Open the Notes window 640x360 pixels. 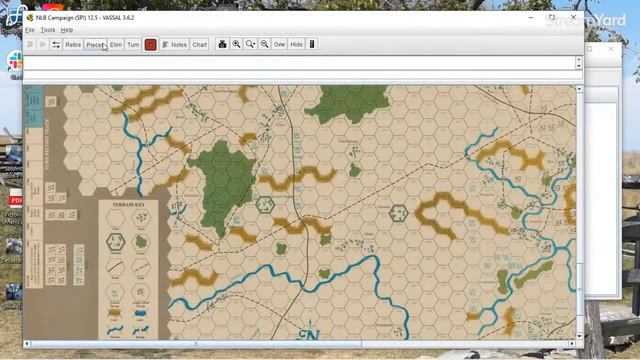[x=174, y=44]
